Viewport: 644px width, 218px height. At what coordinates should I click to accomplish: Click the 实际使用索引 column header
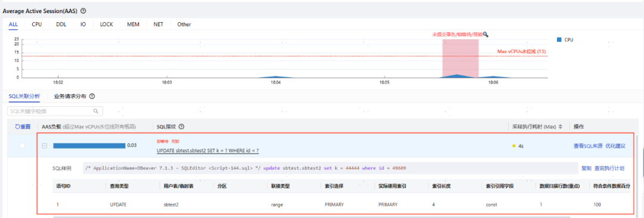[392, 186]
